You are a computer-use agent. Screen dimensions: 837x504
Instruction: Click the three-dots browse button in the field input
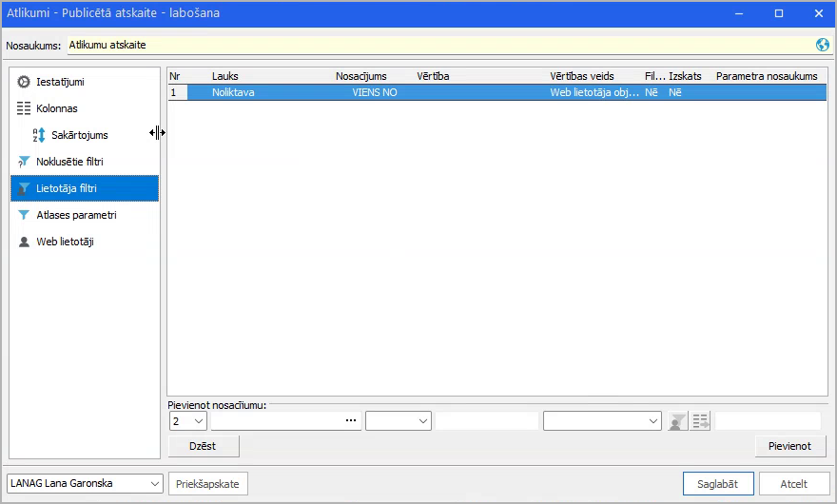[x=351, y=420]
